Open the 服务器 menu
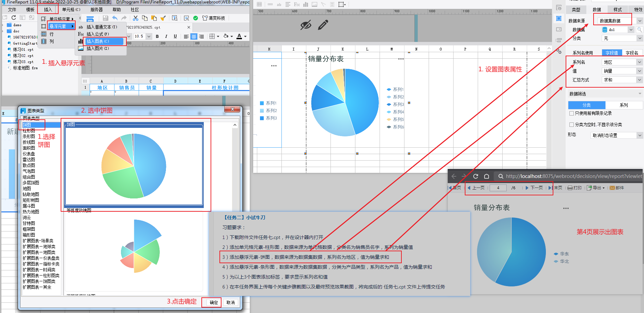 click(96, 10)
